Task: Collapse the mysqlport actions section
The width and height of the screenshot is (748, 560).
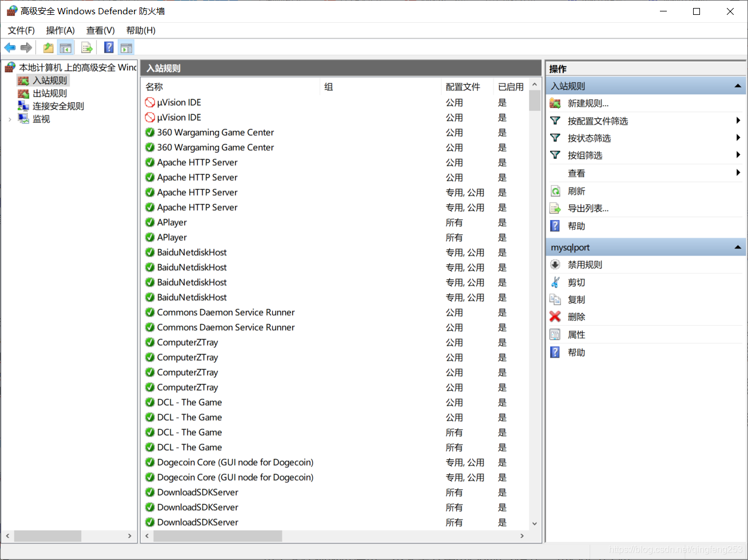Action: point(738,247)
